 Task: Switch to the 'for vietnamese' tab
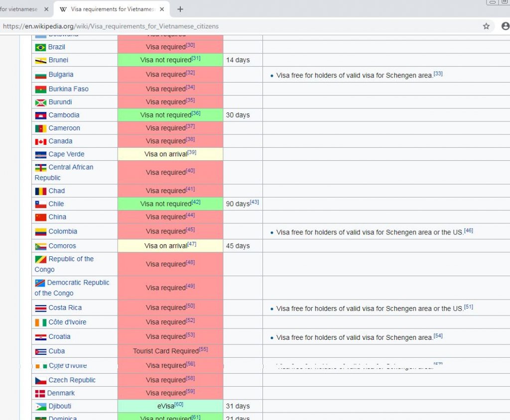point(19,9)
